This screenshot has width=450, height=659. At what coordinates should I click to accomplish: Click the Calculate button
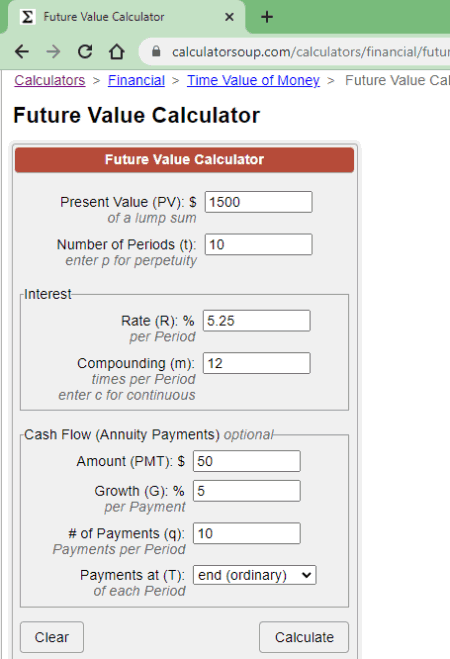click(x=304, y=637)
